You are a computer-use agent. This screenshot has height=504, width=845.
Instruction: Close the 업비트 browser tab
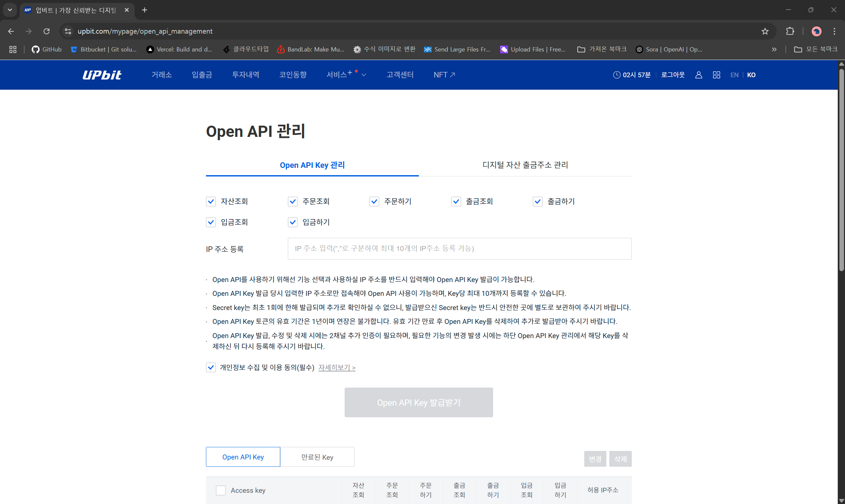pyautogui.click(x=126, y=10)
